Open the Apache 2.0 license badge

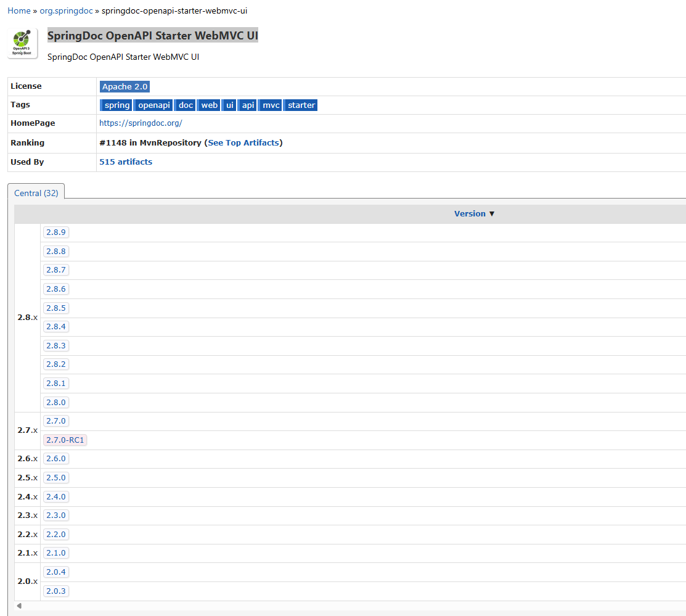click(x=125, y=87)
